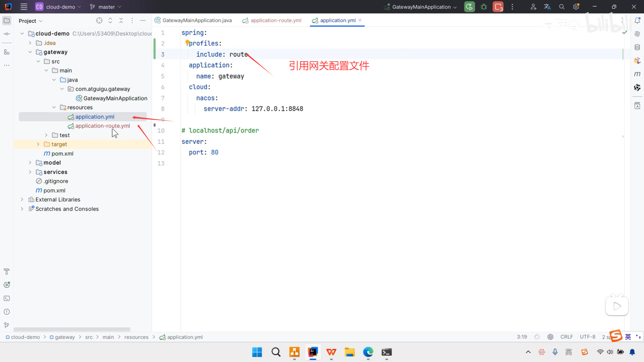Open the Maven tool window
Screen dimensions: 644x362
[637, 74]
